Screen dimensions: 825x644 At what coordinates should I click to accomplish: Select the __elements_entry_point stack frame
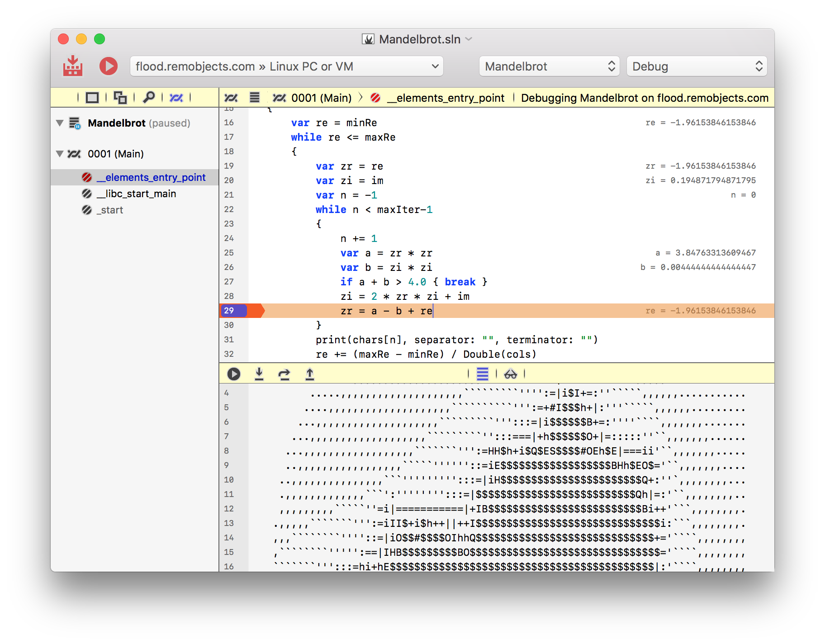coord(135,177)
